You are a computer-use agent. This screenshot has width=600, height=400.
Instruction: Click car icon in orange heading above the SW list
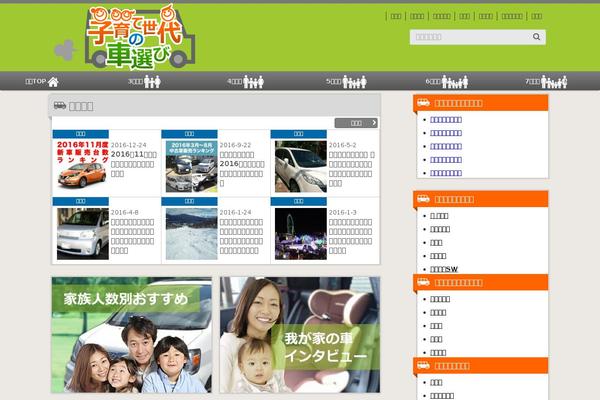tap(423, 199)
